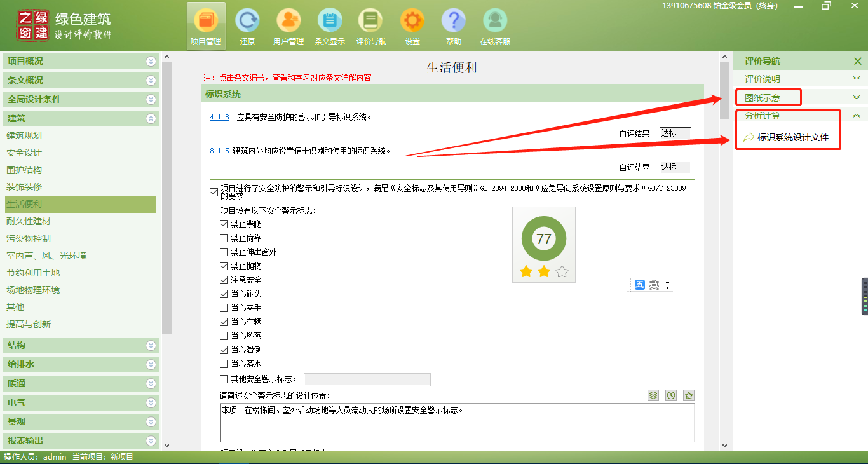Open 用户管理 user management icon

click(288, 27)
